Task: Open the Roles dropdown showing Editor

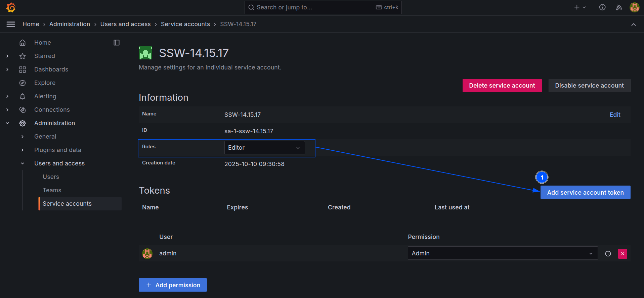Action: (x=264, y=148)
